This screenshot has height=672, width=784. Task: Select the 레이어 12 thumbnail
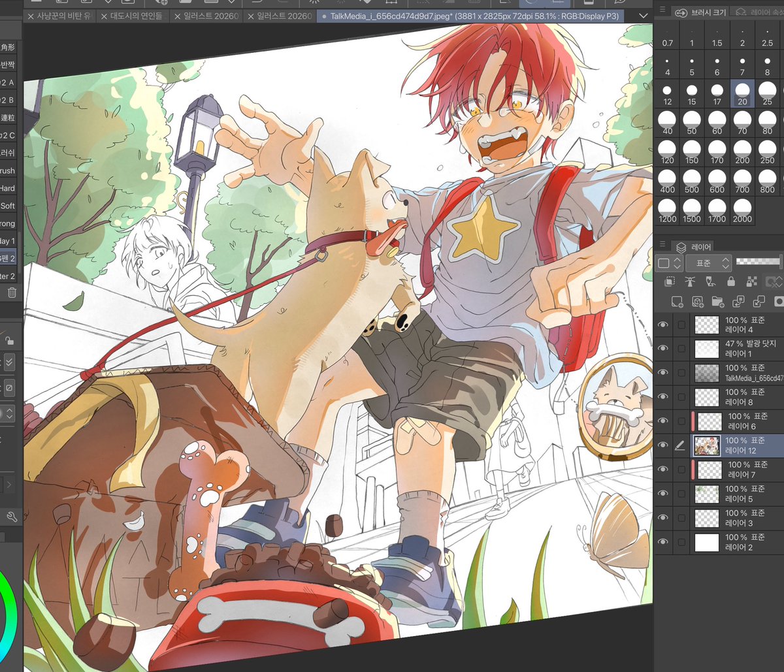pyautogui.click(x=706, y=445)
